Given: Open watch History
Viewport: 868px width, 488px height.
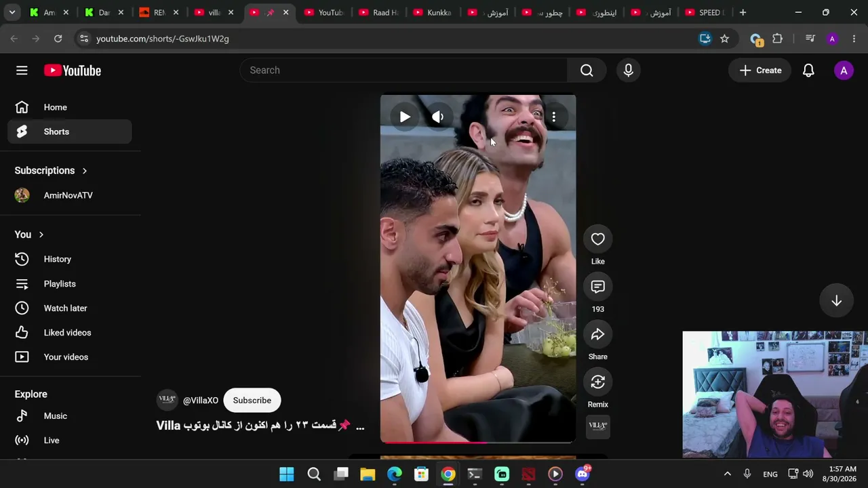Looking at the screenshot, I should coord(69,259).
